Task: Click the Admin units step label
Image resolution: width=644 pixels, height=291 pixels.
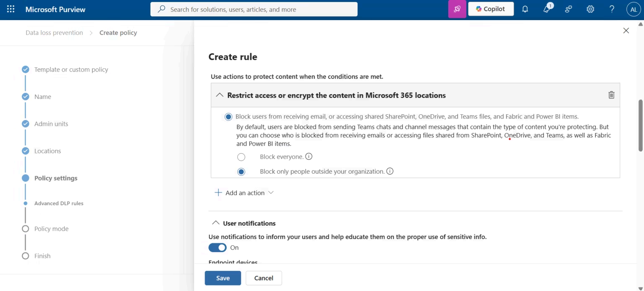Action: point(51,124)
